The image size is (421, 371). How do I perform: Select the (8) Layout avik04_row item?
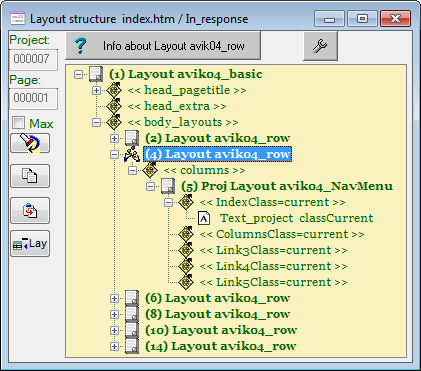218,314
